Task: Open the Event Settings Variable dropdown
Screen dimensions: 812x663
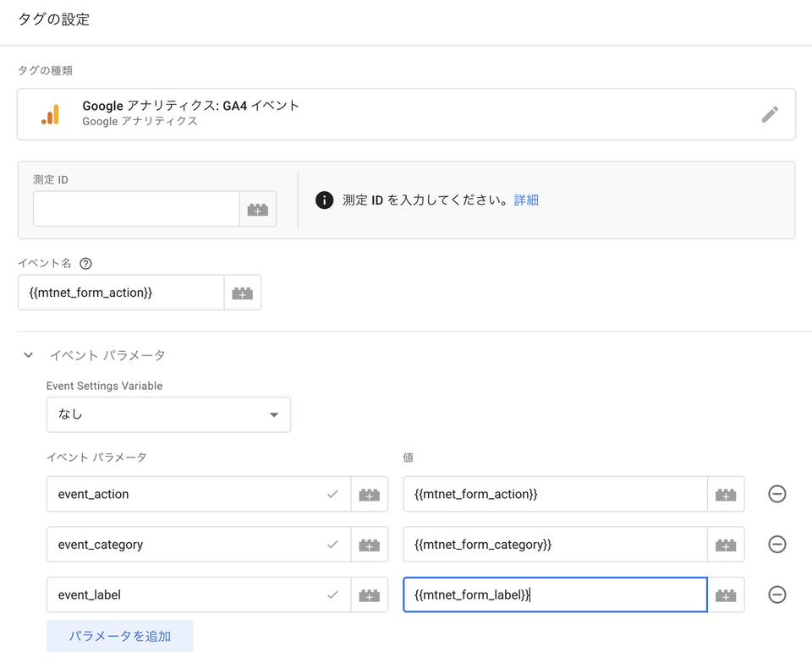Action: tap(168, 415)
